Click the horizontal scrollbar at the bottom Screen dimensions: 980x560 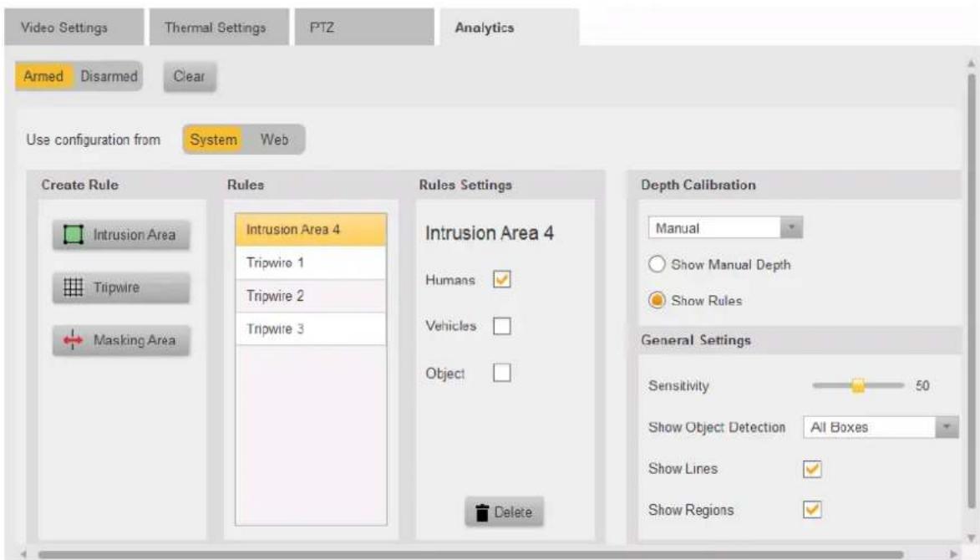point(470,554)
